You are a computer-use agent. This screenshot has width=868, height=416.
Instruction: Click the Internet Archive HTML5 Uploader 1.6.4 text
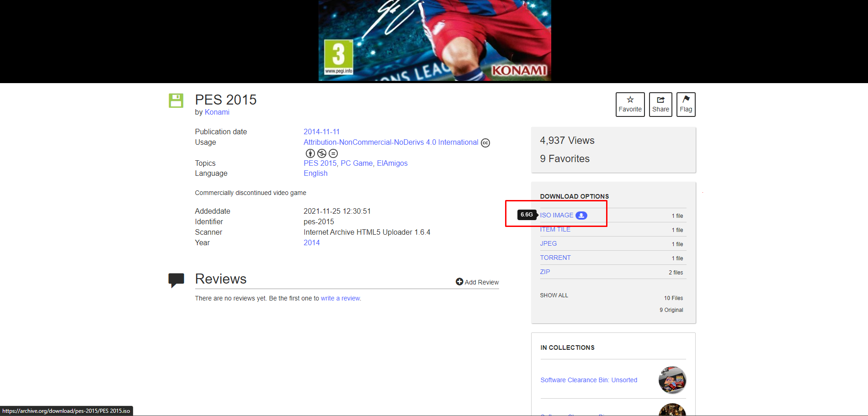367,232
